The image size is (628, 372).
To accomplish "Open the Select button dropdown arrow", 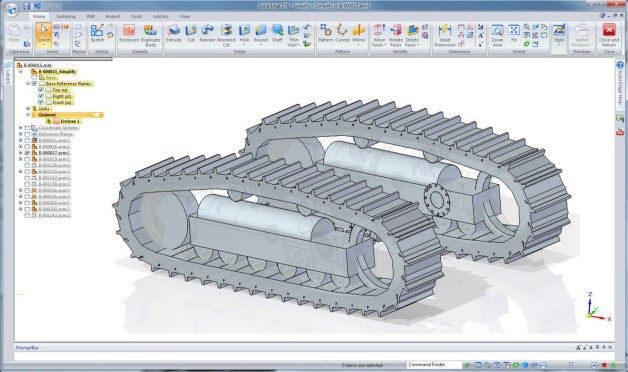I will [43, 45].
